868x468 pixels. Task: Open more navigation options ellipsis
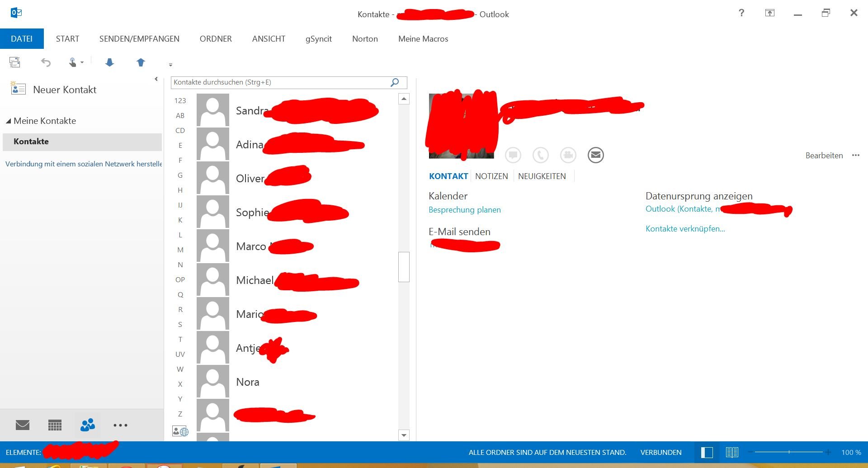coord(120,425)
